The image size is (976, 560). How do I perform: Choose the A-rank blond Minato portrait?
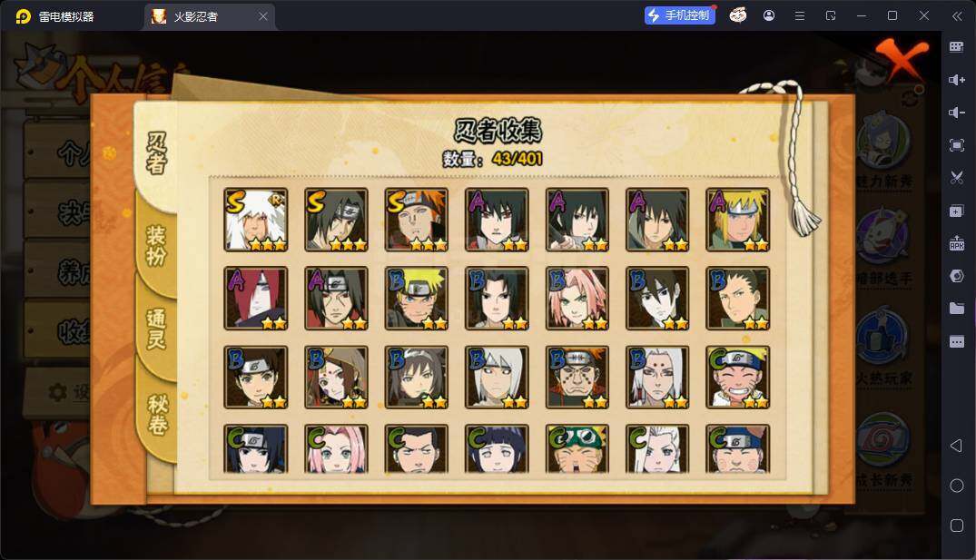tap(737, 220)
